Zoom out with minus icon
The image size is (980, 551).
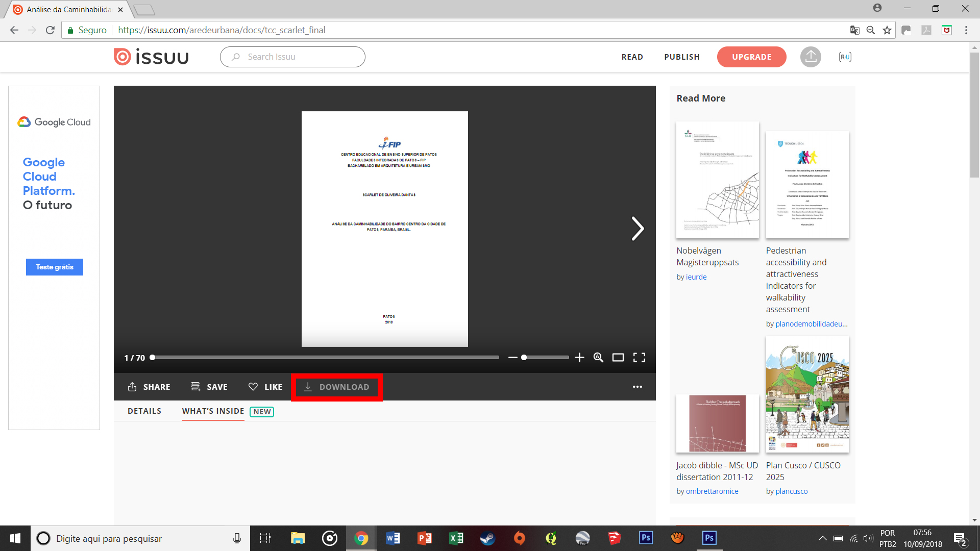tap(512, 358)
